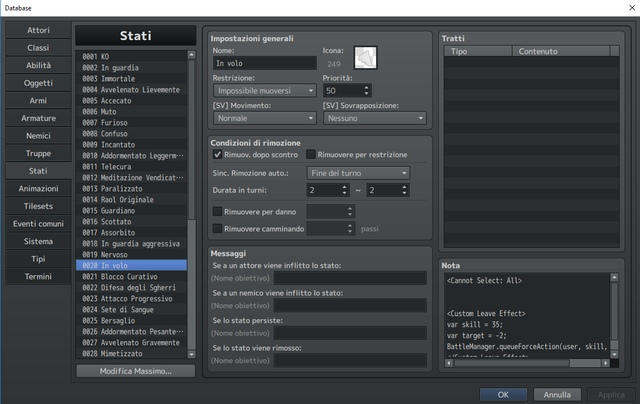Viewport: 640px width, 404px height.
Task: Click the Tipo column header
Action: coord(478,51)
